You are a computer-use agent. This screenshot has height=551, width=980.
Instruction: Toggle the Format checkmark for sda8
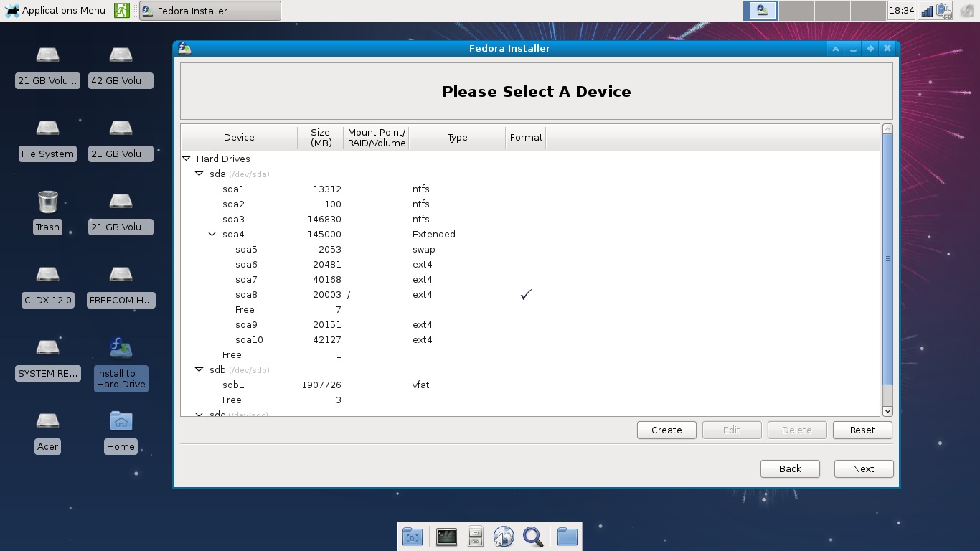(x=526, y=294)
